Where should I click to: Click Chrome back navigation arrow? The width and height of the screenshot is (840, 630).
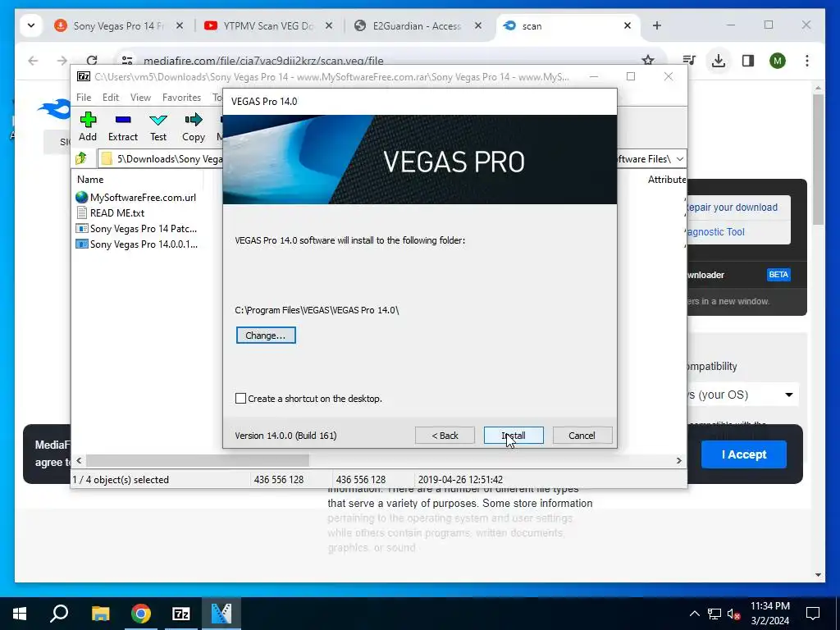(33, 61)
